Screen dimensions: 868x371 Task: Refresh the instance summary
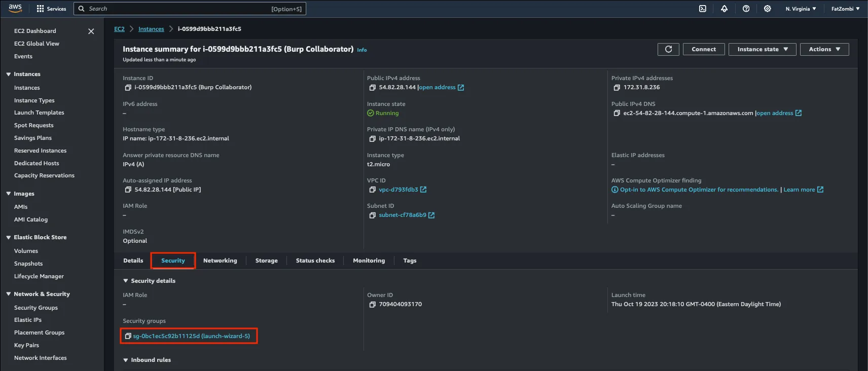(668, 49)
